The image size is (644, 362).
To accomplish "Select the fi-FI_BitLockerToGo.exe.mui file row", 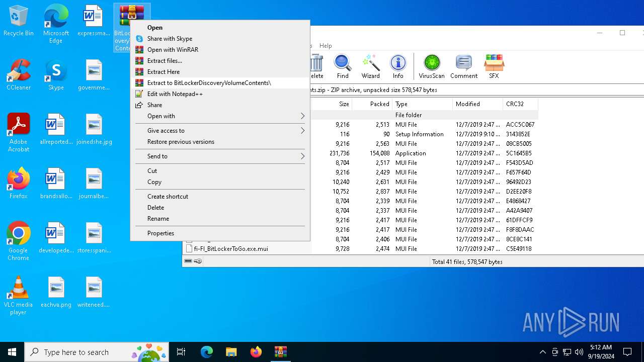I will [x=360, y=249].
